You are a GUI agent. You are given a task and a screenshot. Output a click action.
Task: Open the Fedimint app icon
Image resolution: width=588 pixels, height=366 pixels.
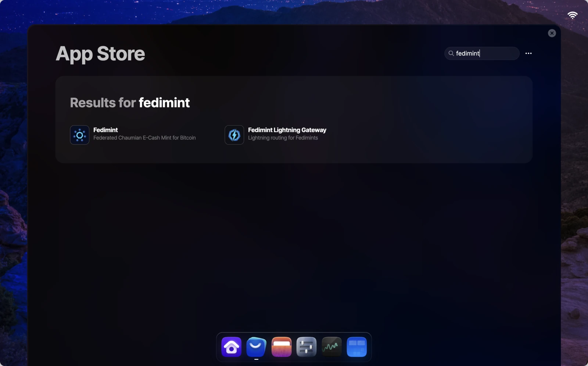(x=79, y=135)
